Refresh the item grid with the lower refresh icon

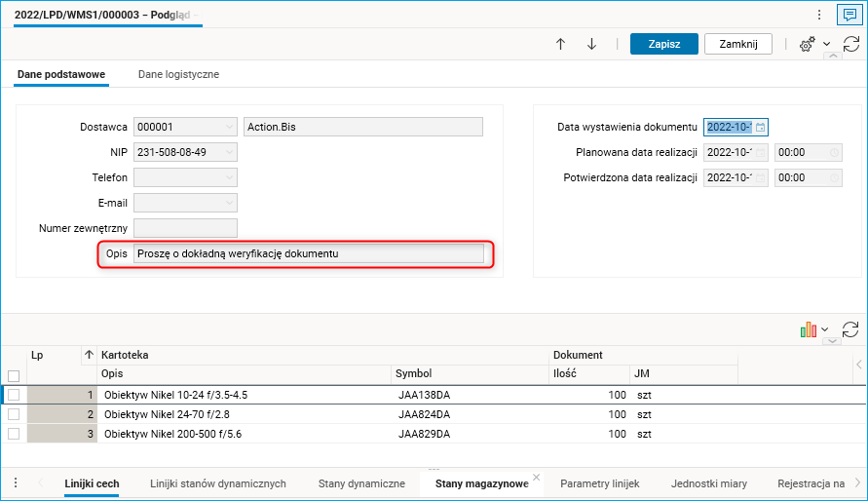(x=850, y=330)
